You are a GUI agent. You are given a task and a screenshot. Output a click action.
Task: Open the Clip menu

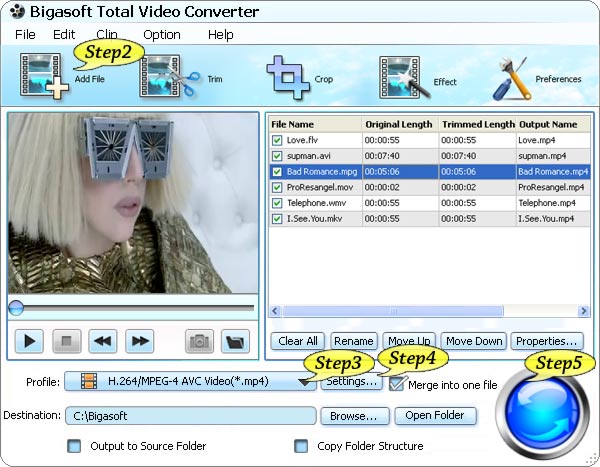click(106, 34)
